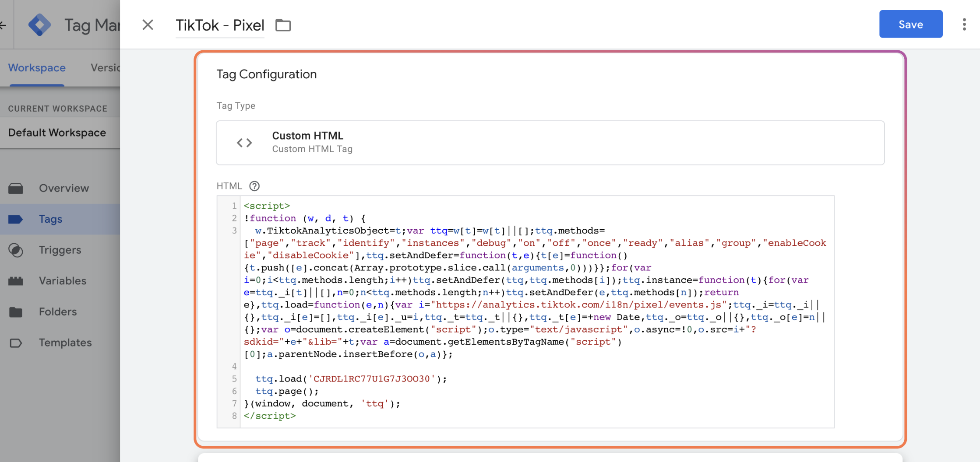
Task: Click the Tags label icon
Action: click(x=16, y=219)
